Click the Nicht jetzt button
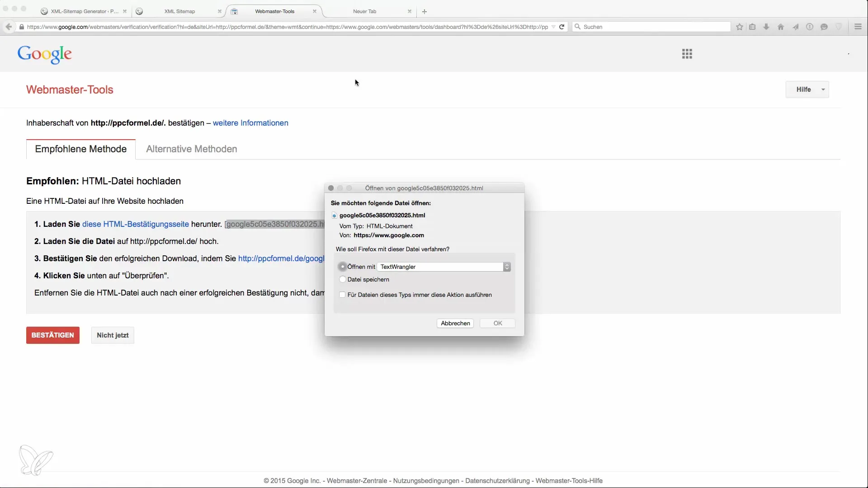The width and height of the screenshot is (868, 488). (113, 335)
